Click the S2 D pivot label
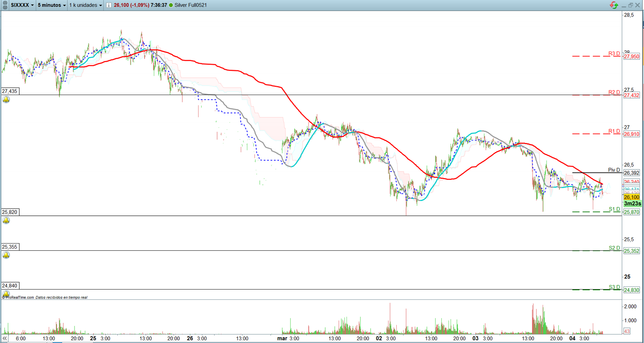This screenshot has height=343, width=644. (614, 248)
